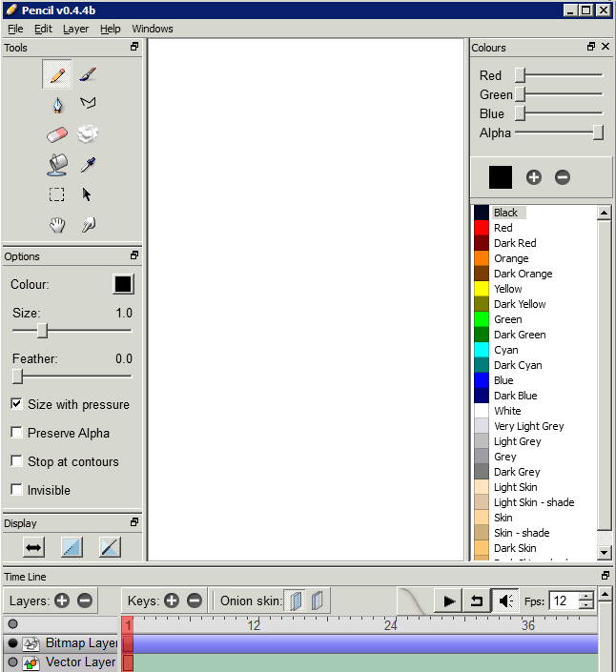
Task: Enable Preserve Alpha option
Action: (x=17, y=433)
